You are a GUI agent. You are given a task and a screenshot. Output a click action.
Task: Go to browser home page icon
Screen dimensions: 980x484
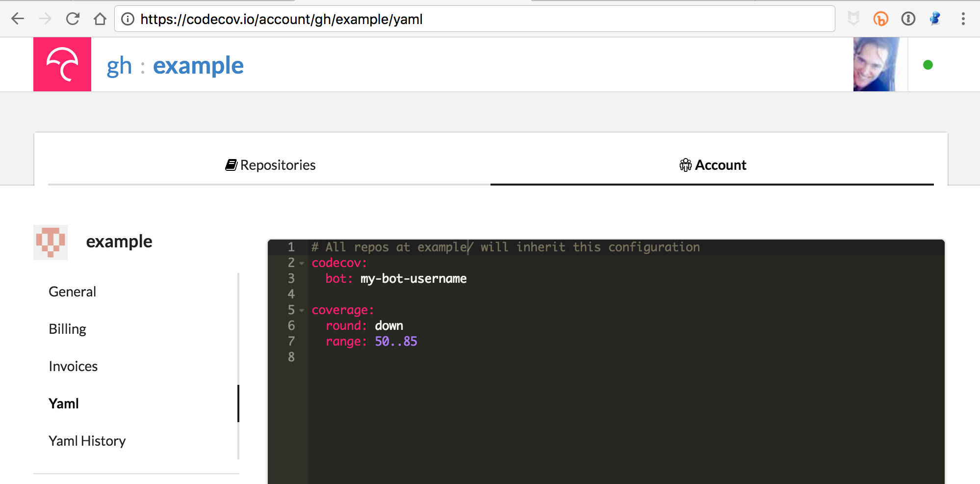pos(100,19)
